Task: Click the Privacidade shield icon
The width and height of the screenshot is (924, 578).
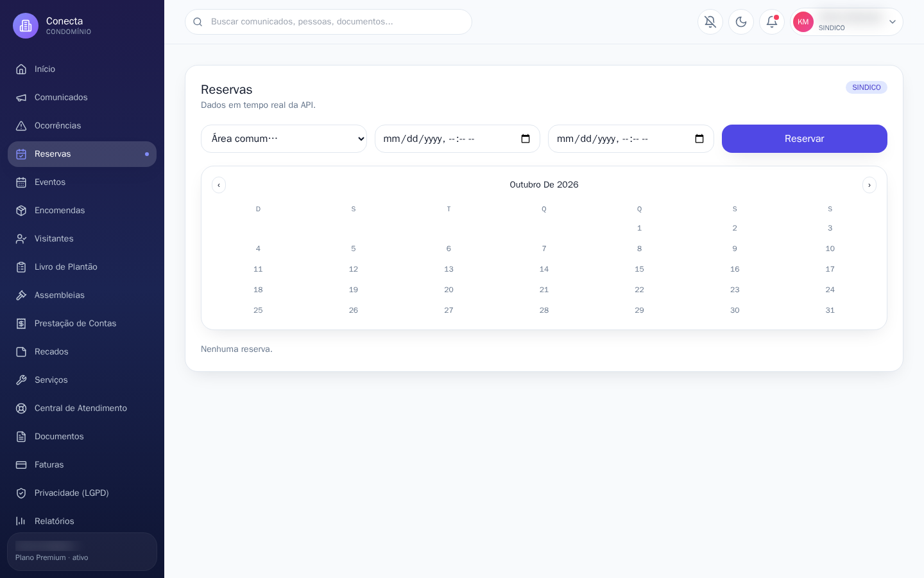Action: tap(21, 493)
